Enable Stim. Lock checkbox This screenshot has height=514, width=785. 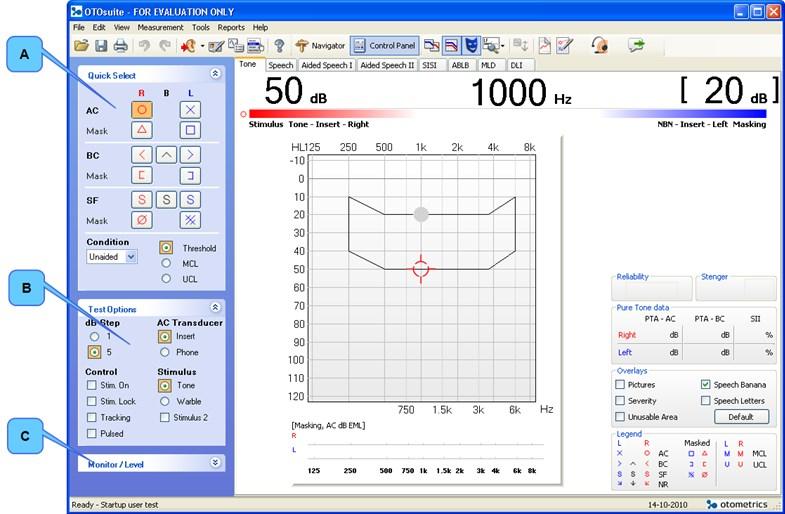point(92,401)
